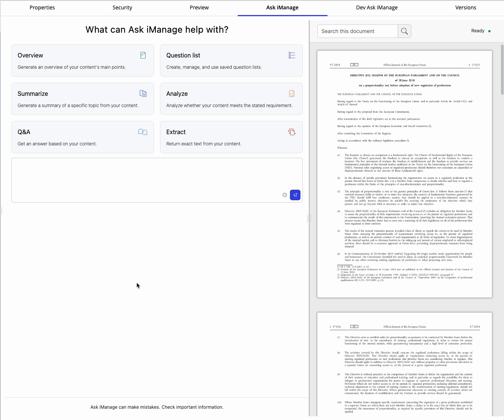The width and height of the screenshot is (504, 420).
Task: Open the Security tab
Action: [122, 8]
